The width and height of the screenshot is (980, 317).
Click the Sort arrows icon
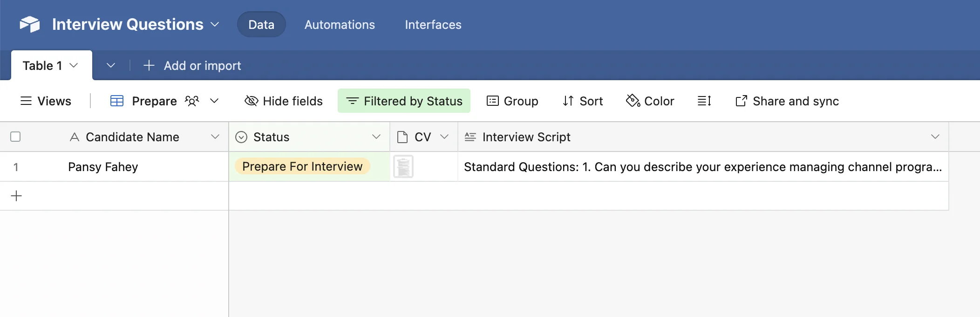(x=568, y=101)
